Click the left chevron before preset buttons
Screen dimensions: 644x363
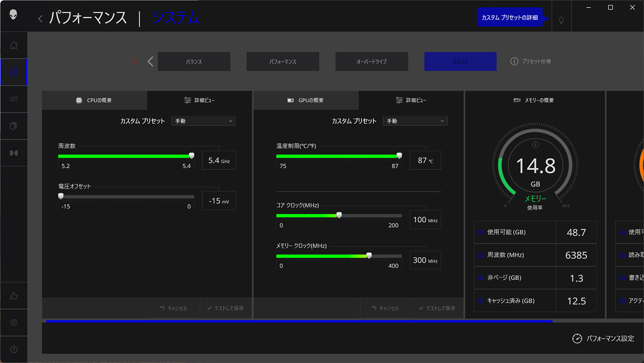150,61
